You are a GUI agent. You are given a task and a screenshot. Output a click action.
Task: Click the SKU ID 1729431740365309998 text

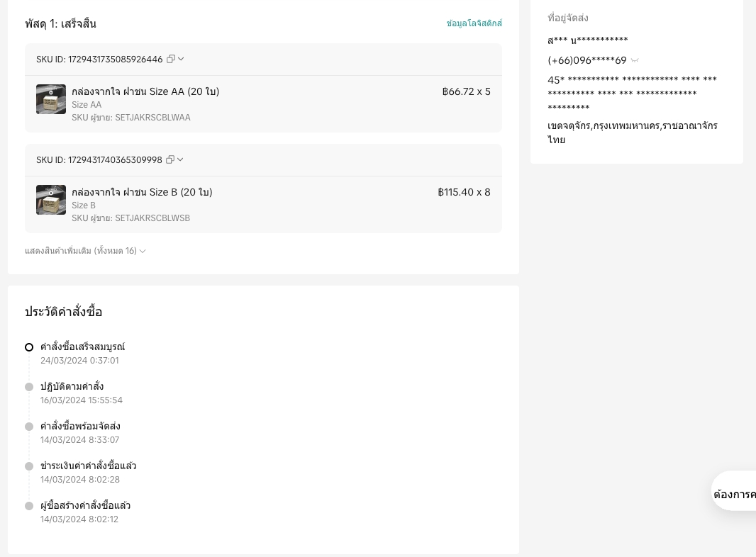[x=99, y=160]
